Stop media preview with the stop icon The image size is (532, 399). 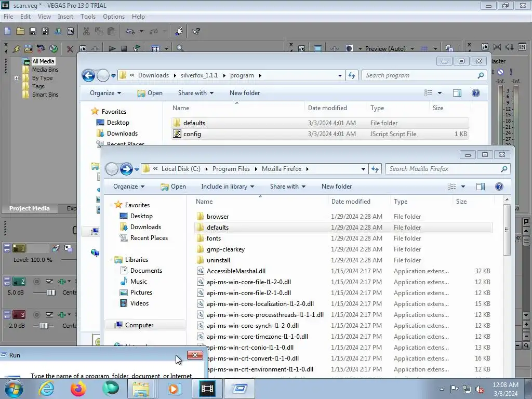[x=124, y=48]
